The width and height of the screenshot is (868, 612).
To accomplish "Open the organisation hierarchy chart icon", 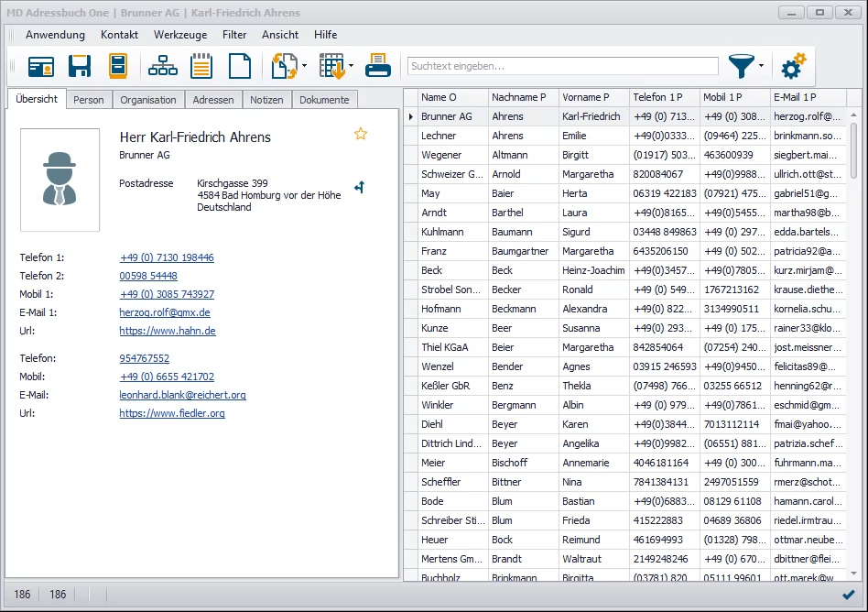I will point(163,66).
